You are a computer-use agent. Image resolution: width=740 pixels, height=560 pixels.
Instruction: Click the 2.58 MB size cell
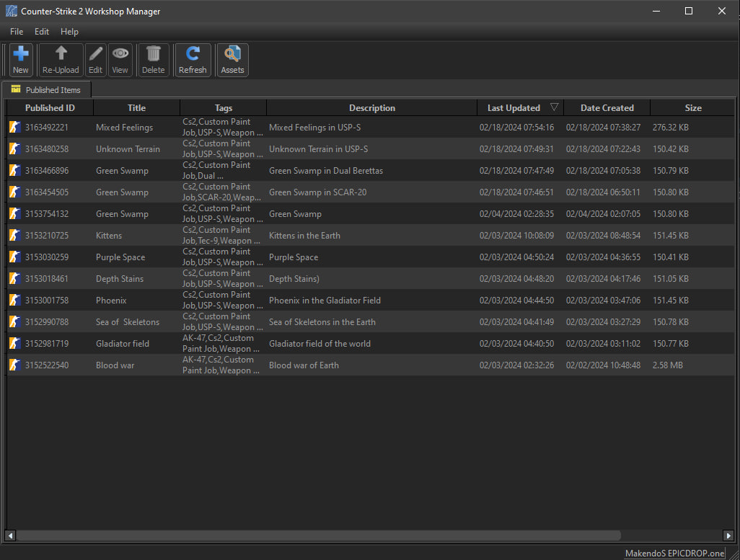coord(668,365)
